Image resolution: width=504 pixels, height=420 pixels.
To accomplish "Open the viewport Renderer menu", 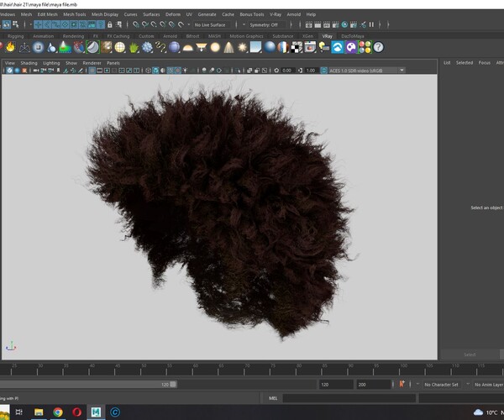I will [x=92, y=63].
